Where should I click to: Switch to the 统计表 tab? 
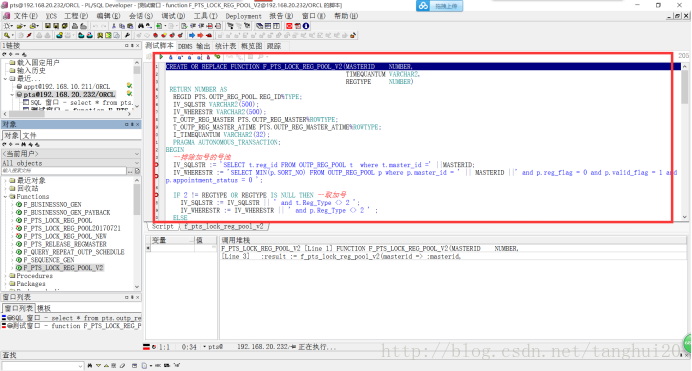point(226,46)
